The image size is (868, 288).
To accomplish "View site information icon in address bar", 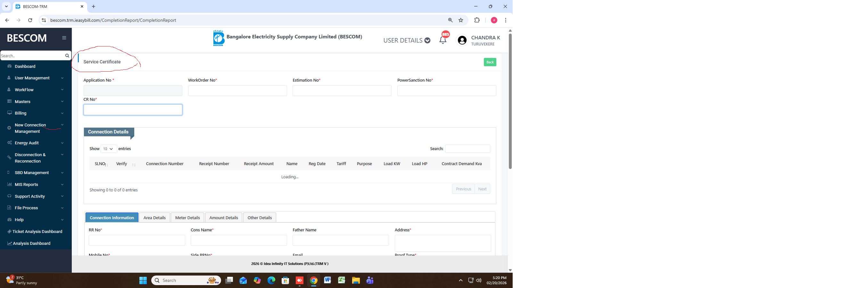I will (44, 20).
